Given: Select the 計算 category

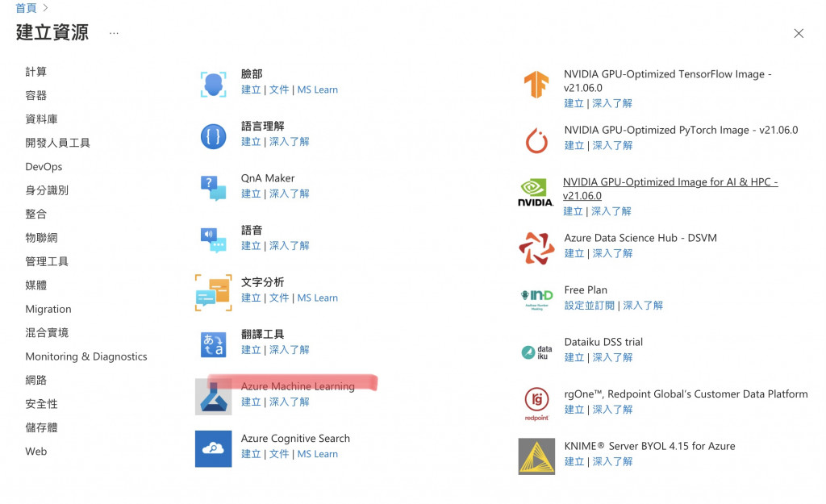Looking at the screenshot, I should pos(35,72).
